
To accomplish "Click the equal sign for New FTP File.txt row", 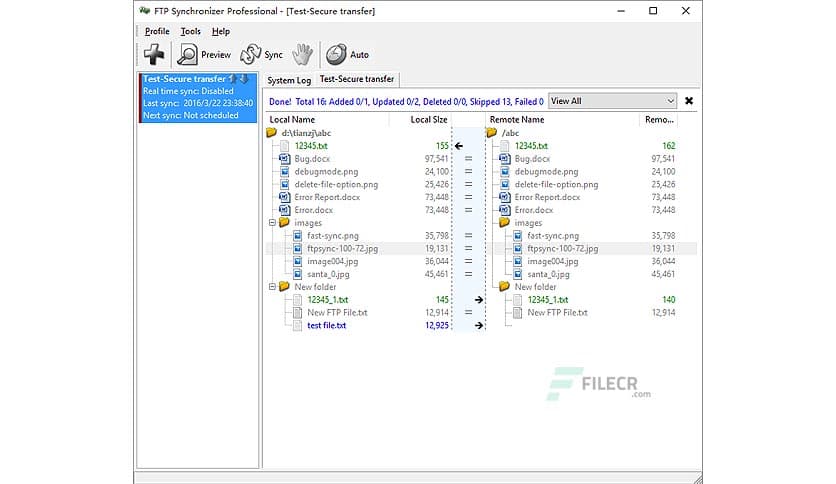I will pyautogui.click(x=468, y=312).
